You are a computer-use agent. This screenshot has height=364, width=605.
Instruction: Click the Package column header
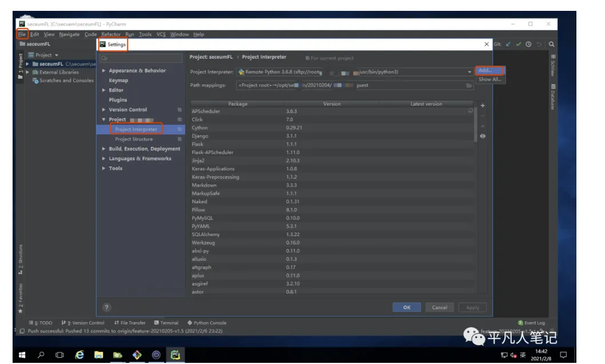[x=238, y=104]
